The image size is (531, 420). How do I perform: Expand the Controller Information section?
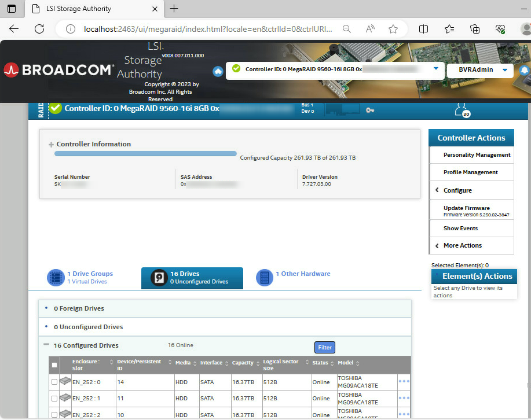click(51, 145)
